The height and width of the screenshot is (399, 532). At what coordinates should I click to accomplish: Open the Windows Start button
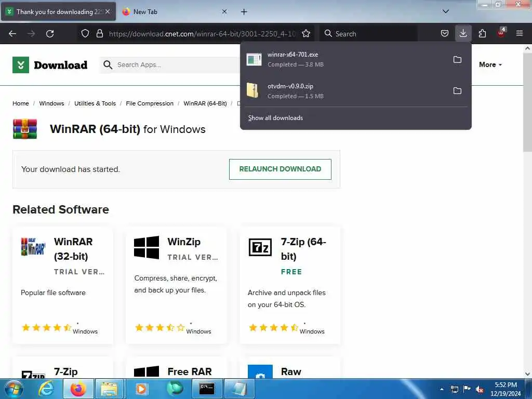pos(13,389)
